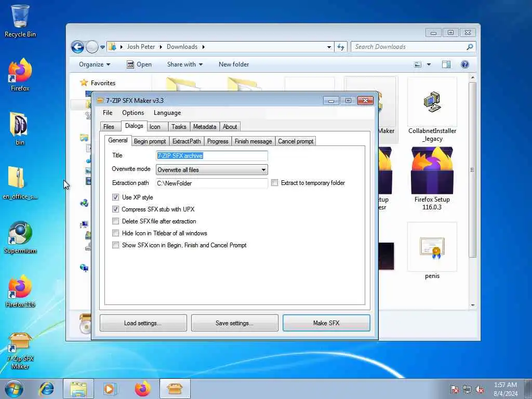Switch to the Tasks tab
Image resolution: width=532 pixels, height=399 pixels.
click(x=179, y=127)
